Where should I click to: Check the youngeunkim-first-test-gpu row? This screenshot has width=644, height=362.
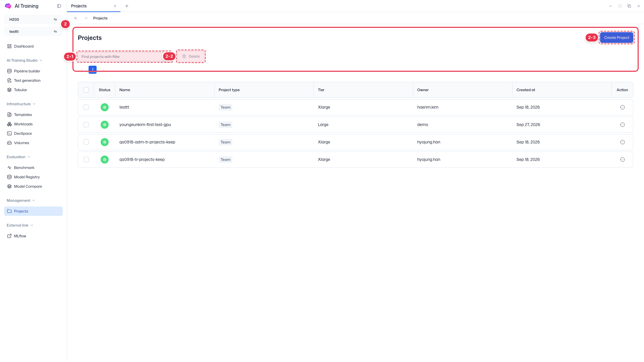click(86, 125)
